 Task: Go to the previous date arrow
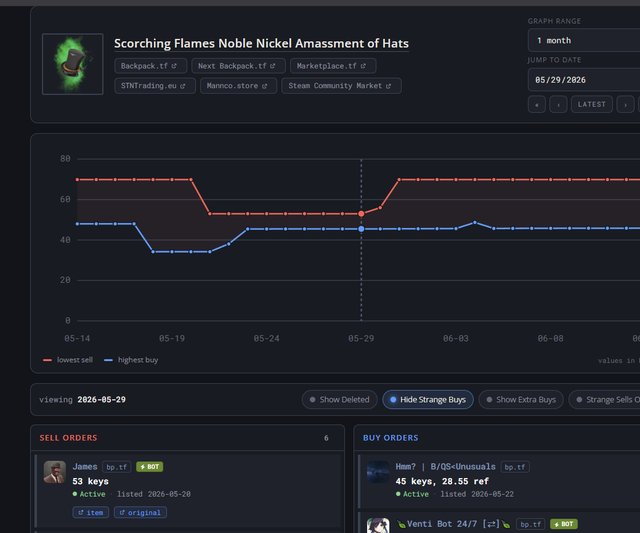tap(558, 104)
